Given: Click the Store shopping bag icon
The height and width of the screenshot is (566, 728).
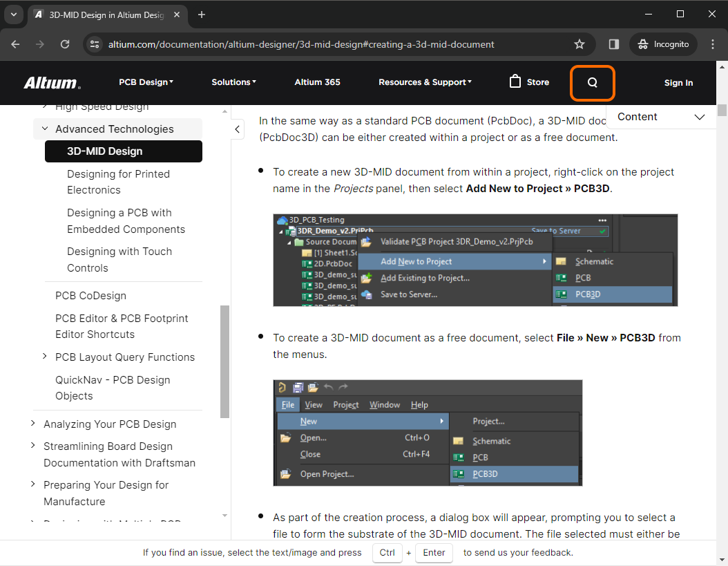Looking at the screenshot, I should (x=515, y=82).
